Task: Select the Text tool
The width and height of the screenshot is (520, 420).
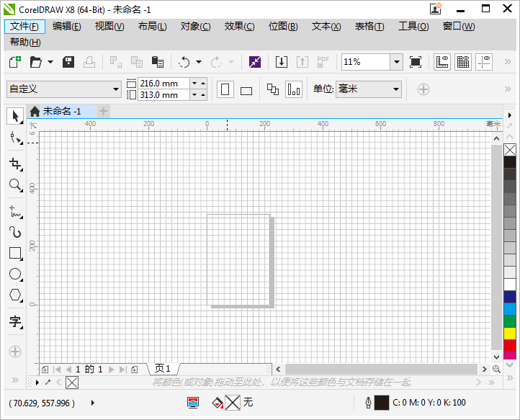Action: 14,321
